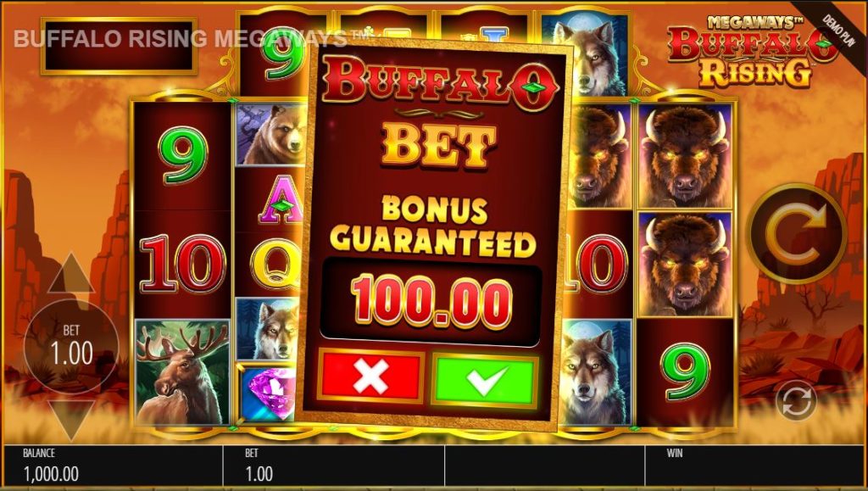This screenshot has height=491, width=868.
Task: Increase bet with up arrow
Action: pos(71,273)
